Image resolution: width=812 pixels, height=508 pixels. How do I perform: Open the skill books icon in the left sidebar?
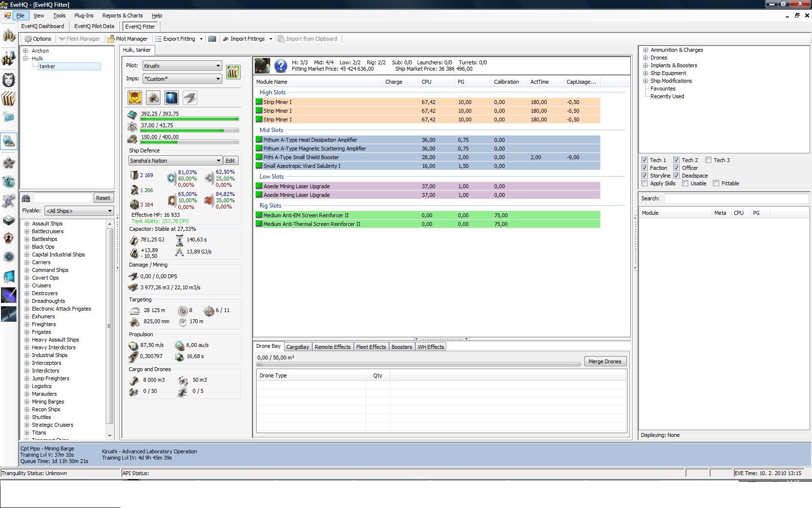(x=9, y=99)
